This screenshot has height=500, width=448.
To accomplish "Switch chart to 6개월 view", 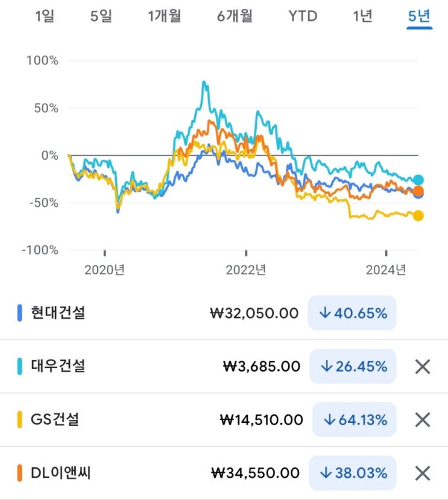I will pyautogui.click(x=235, y=16).
